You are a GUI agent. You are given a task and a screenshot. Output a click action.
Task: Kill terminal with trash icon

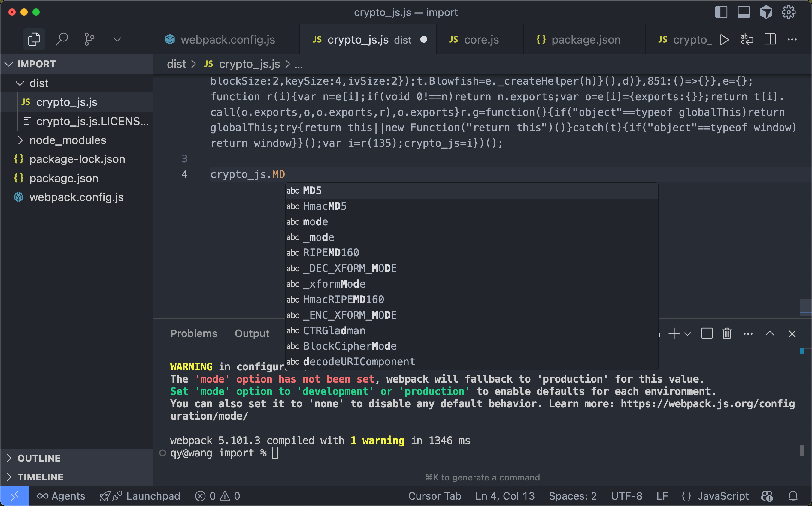(x=727, y=334)
